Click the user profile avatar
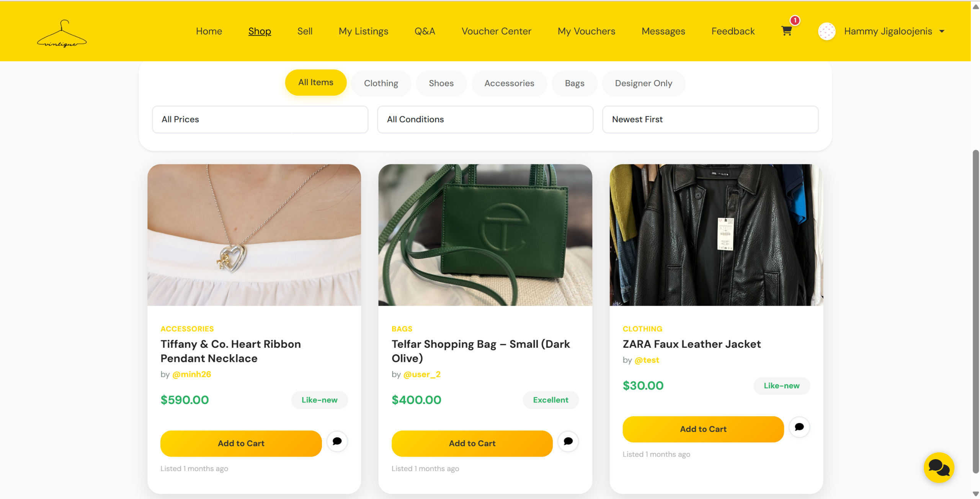The width and height of the screenshot is (980, 499). pos(826,31)
